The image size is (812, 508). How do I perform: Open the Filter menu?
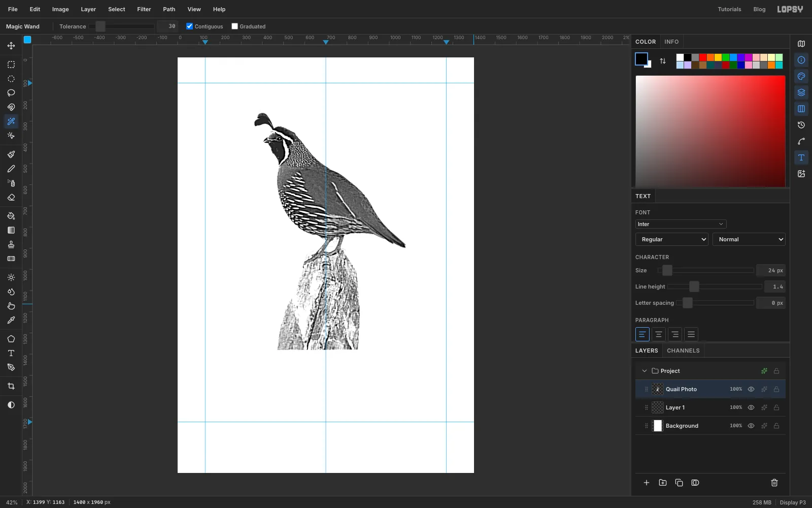(144, 9)
